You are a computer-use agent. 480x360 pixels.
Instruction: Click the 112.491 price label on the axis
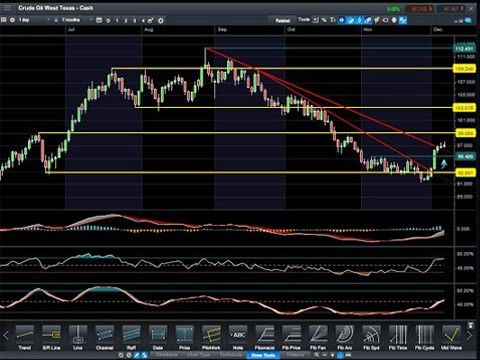point(465,49)
